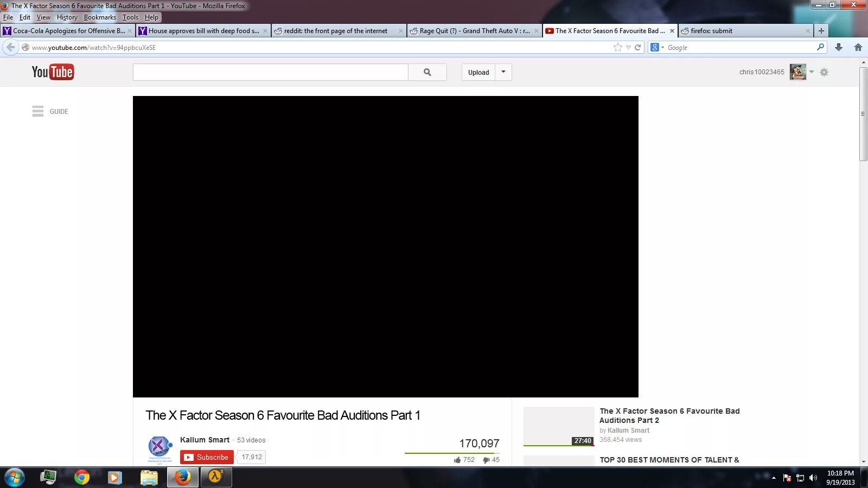868x488 pixels.
Task: Open Action Center flag tray icon
Action: (787, 478)
